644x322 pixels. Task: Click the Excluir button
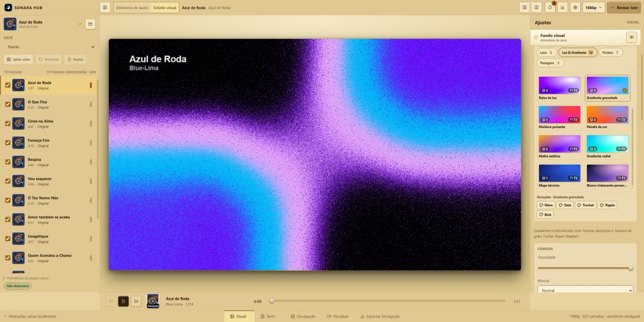point(76,59)
